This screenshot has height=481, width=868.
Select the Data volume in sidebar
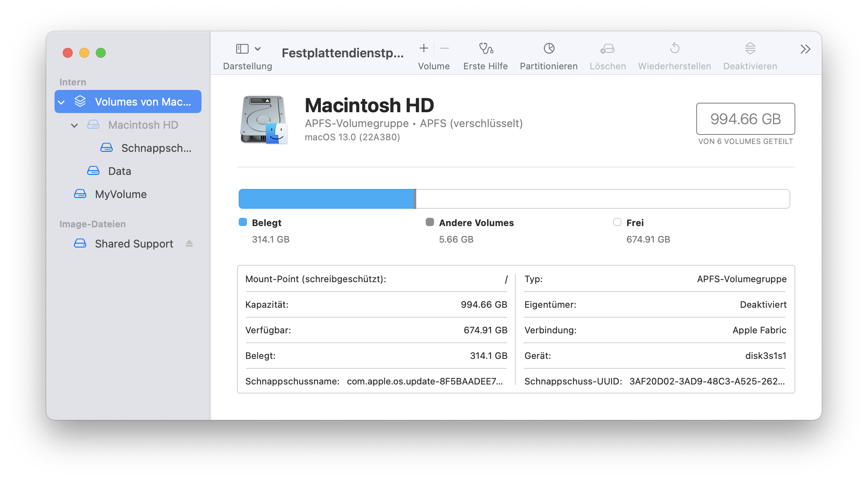click(x=119, y=171)
